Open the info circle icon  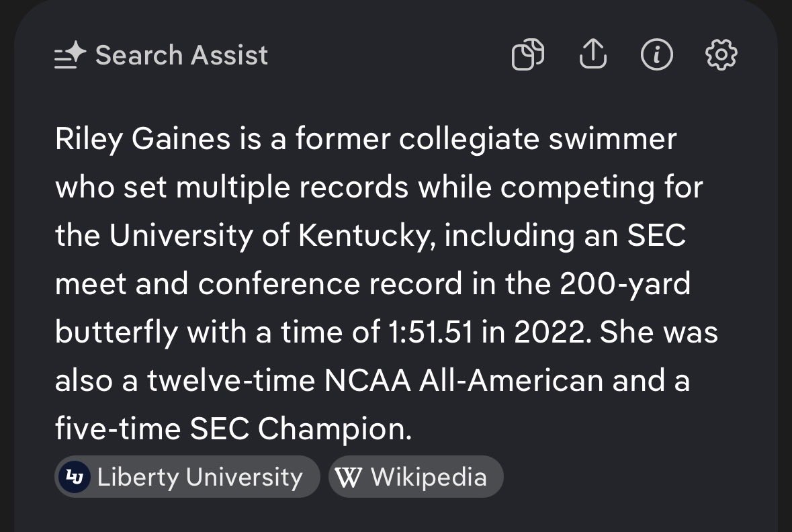(656, 54)
